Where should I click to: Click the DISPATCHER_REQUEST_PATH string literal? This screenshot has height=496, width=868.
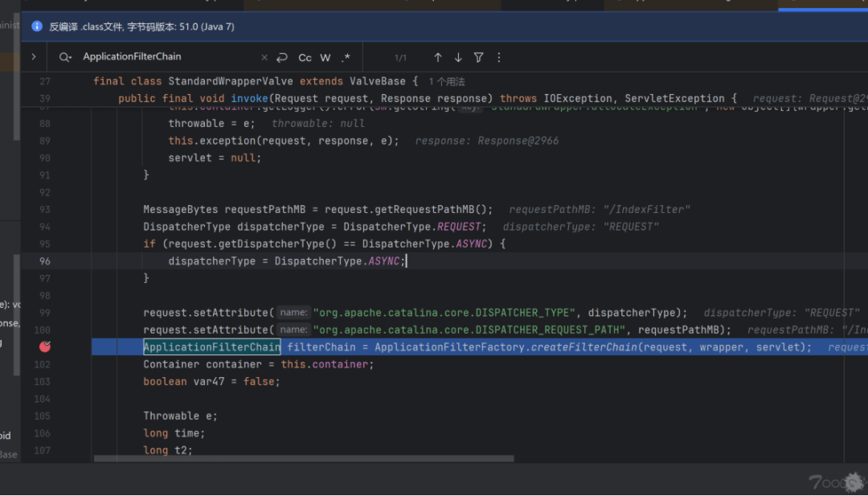pyautogui.click(x=469, y=330)
